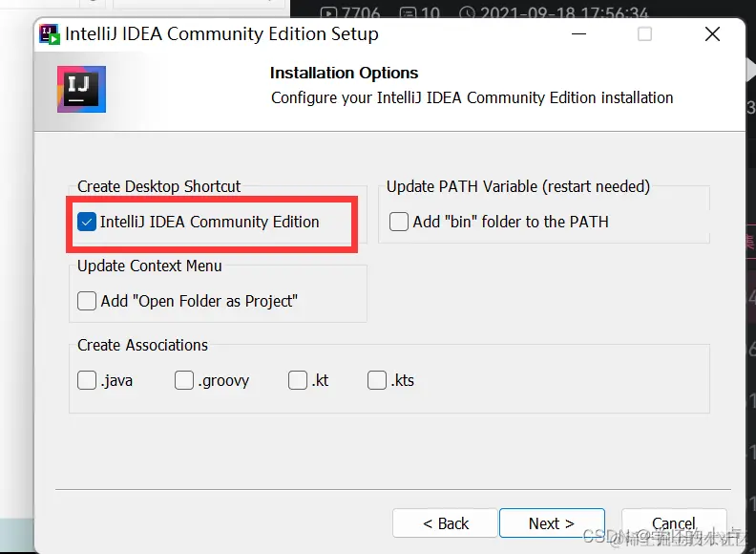Click the large IJ logo in header
This screenshot has height=554, width=756.
pos(81,89)
